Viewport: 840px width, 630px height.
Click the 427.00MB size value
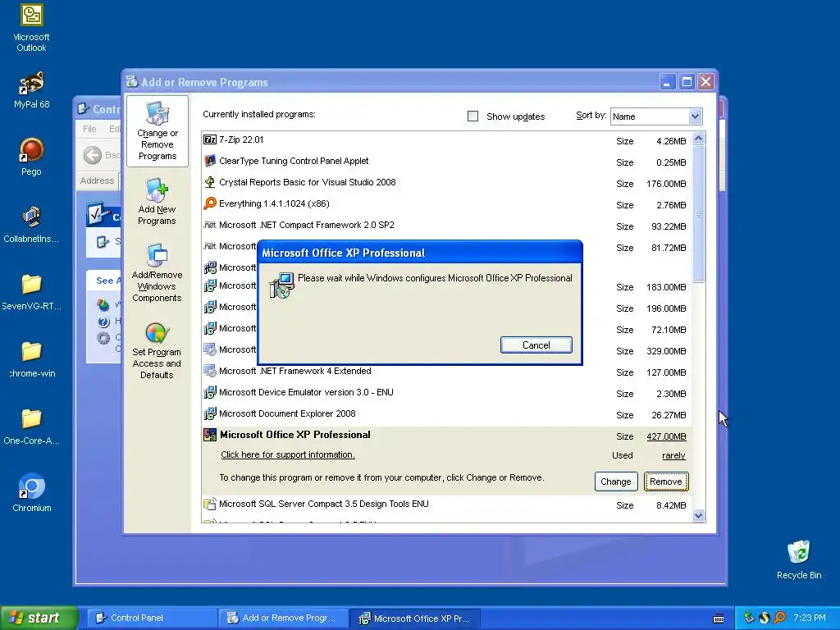[x=666, y=436]
